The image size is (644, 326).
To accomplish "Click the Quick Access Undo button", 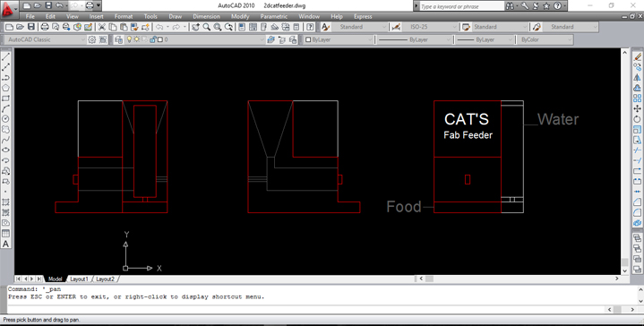I will [x=59, y=5].
